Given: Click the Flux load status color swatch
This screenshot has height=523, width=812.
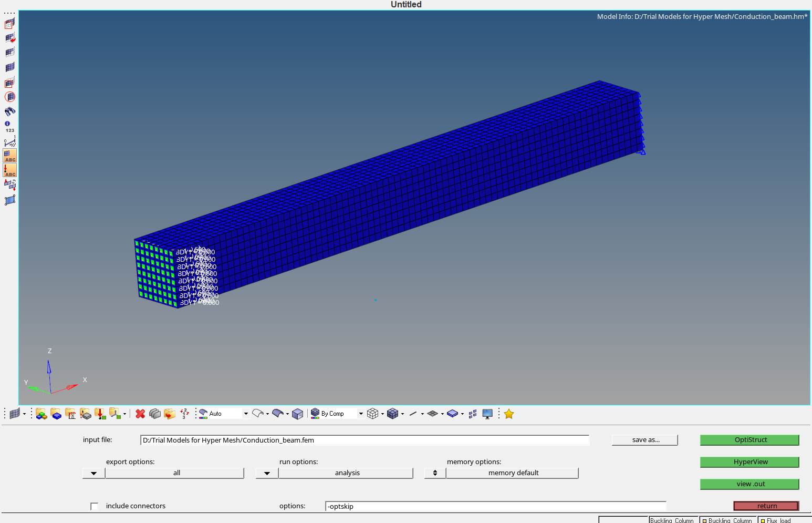Looking at the screenshot, I should (763, 521).
